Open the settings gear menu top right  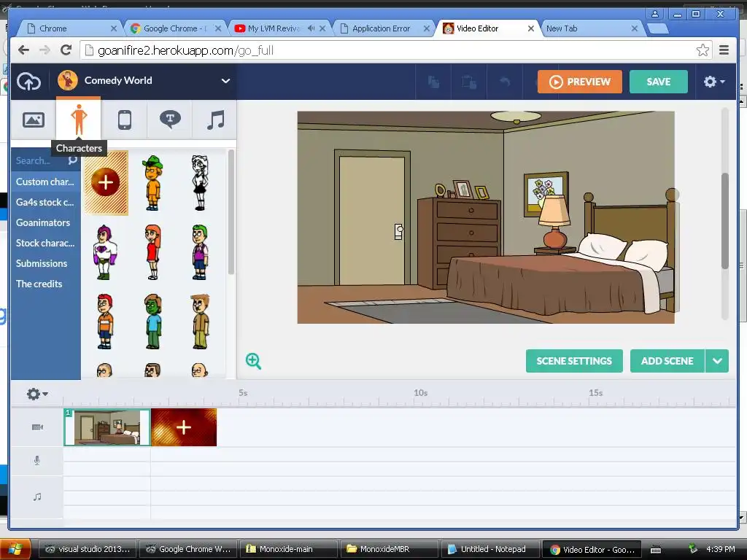[x=713, y=82]
